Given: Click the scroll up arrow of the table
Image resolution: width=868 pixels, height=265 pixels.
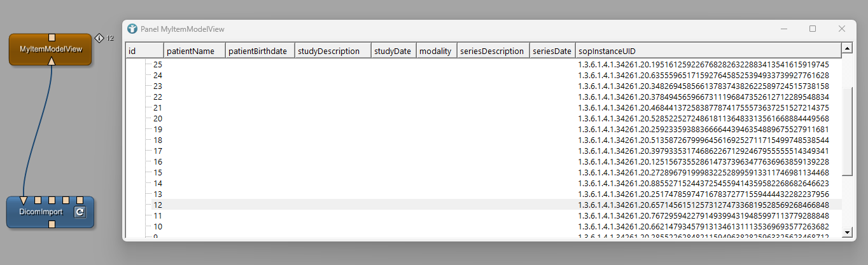Looking at the screenshot, I should tap(847, 48).
